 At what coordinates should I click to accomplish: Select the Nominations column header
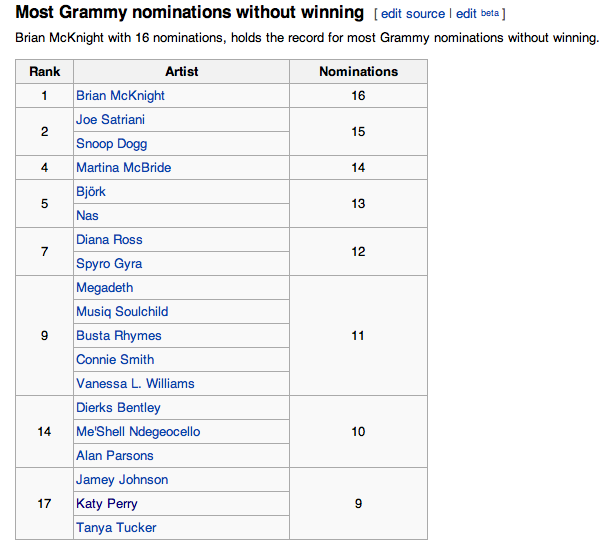coord(358,71)
